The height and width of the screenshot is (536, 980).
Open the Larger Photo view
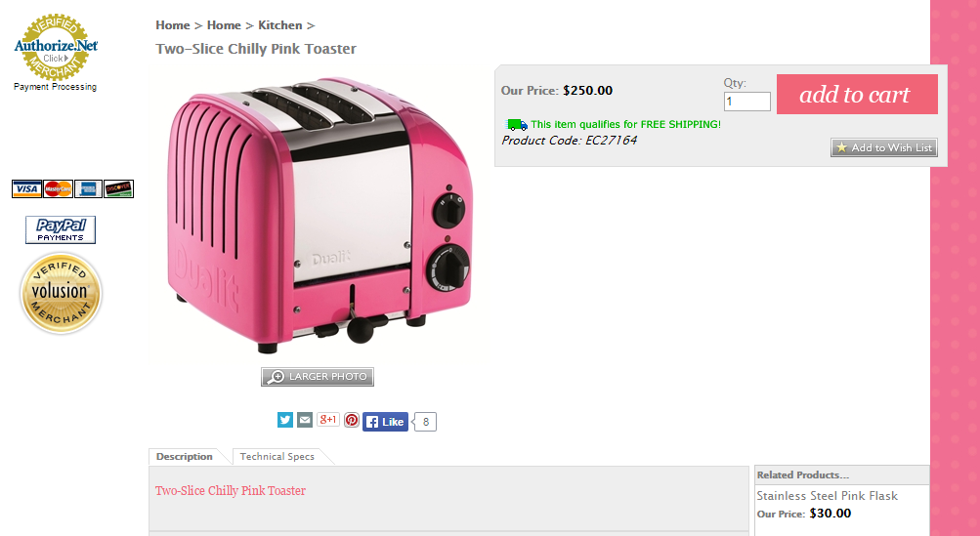pyautogui.click(x=318, y=377)
